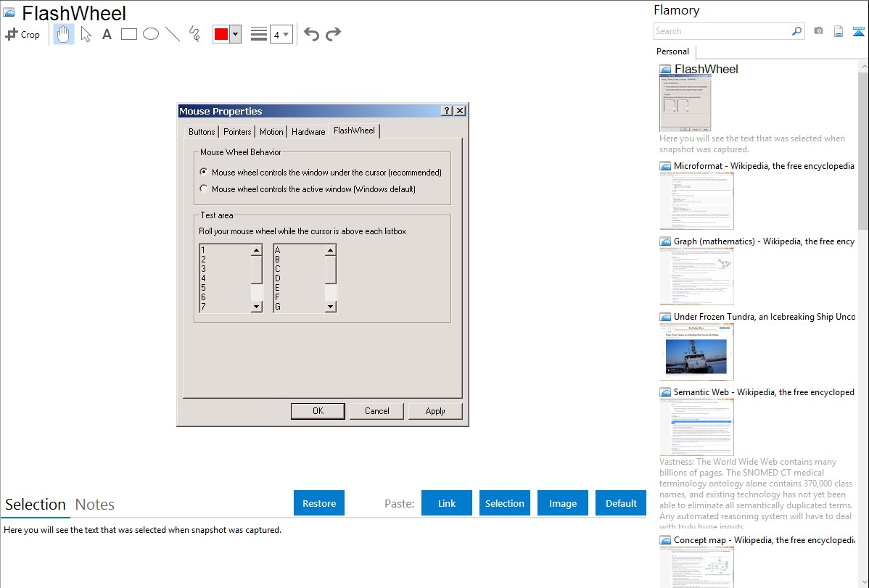Click the Paste Default button

[621, 503]
